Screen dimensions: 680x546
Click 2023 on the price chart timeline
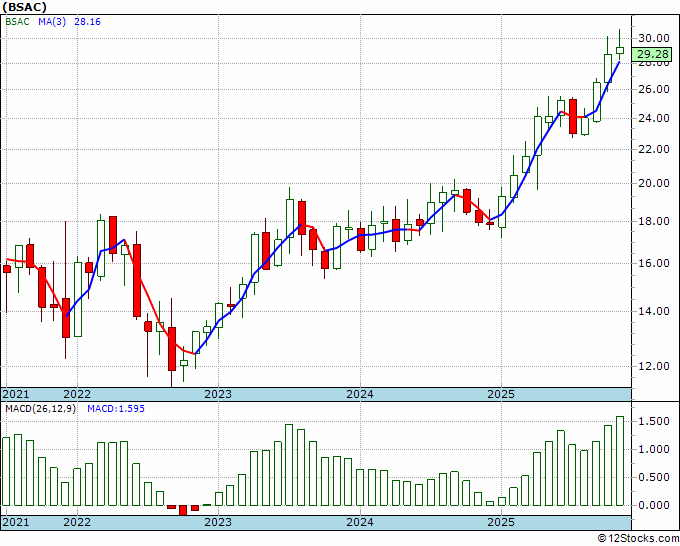(x=218, y=394)
